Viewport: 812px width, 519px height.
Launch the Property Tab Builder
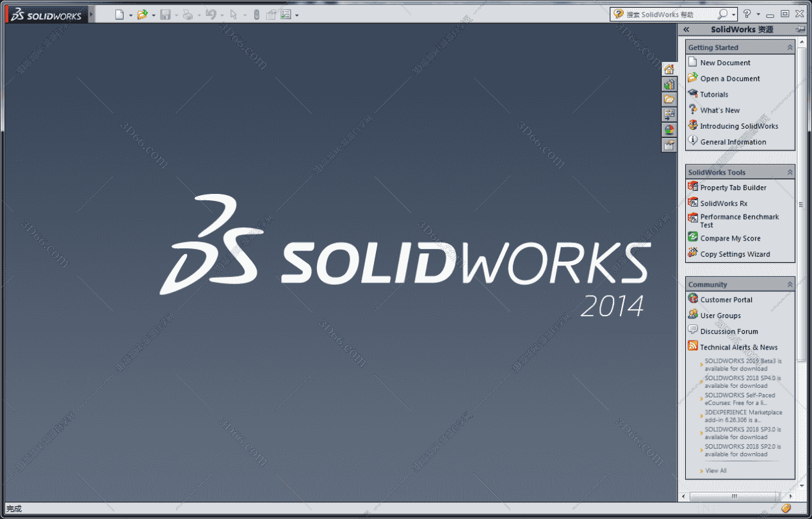point(733,187)
